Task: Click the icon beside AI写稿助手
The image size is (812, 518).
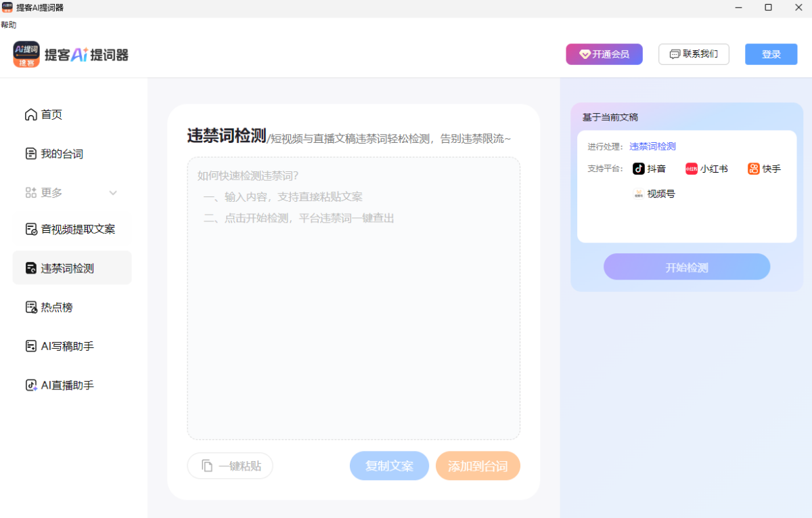Action: tap(30, 346)
